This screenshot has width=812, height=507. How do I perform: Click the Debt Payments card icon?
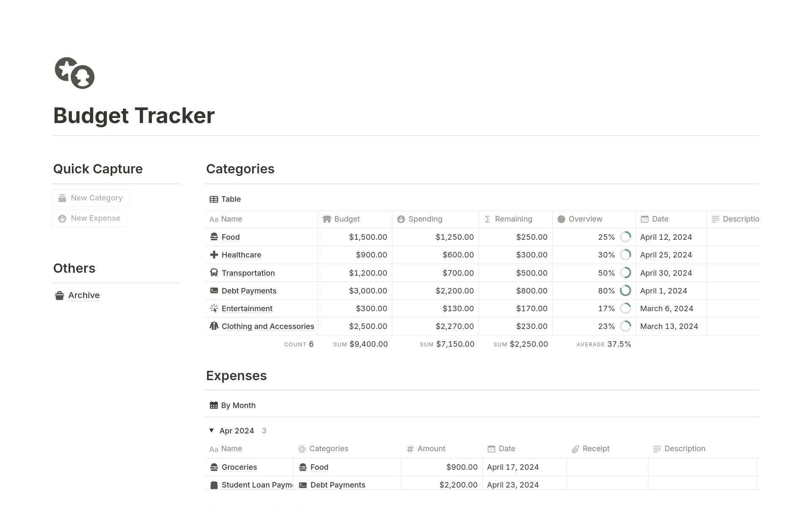tap(214, 290)
